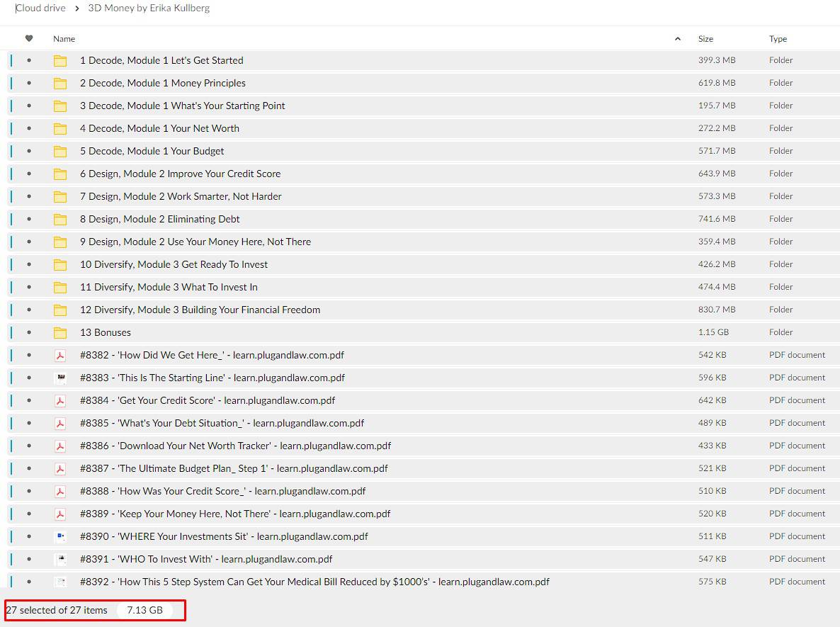840x627 pixels.
Task: Click PDF icon for #8386 Net Worth Tracker
Action: click(x=60, y=446)
